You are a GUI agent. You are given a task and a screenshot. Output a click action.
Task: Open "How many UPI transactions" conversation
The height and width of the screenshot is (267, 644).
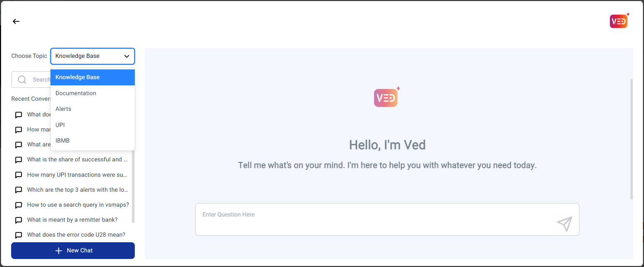coord(77,175)
